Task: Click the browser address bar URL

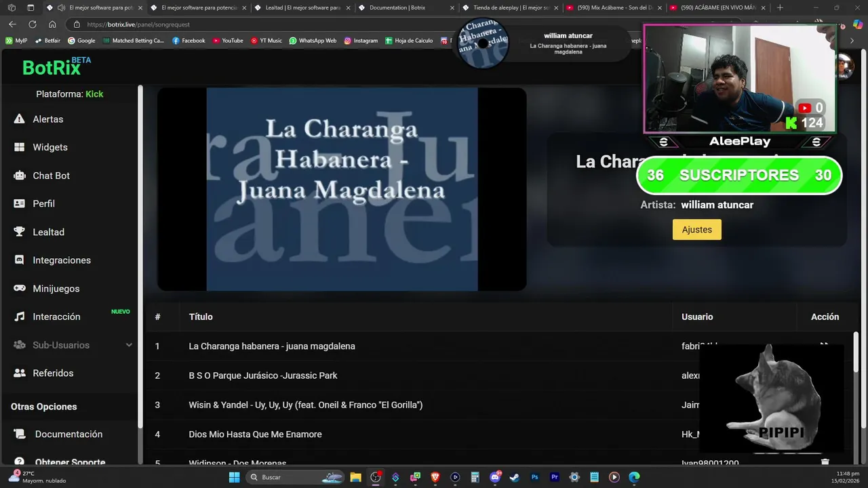Action: pos(138,24)
